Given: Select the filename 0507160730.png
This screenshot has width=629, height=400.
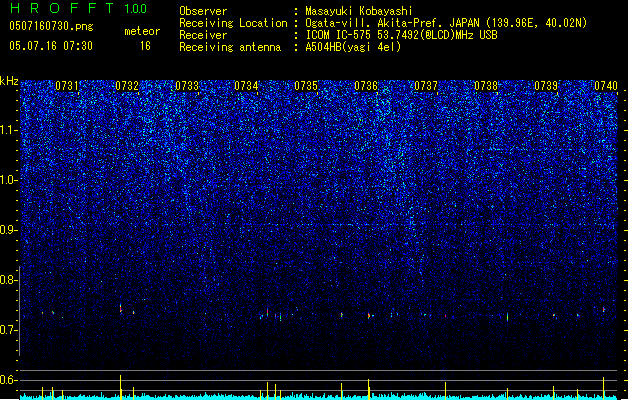Looking at the screenshot, I should [x=51, y=26].
